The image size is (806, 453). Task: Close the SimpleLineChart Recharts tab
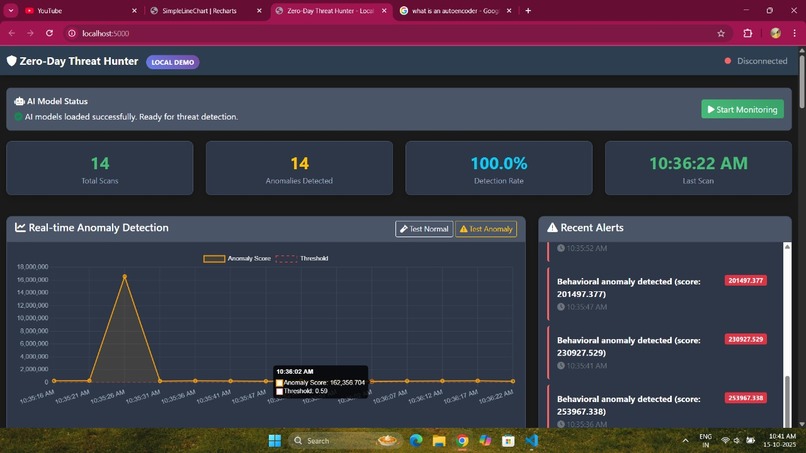tap(259, 11)
